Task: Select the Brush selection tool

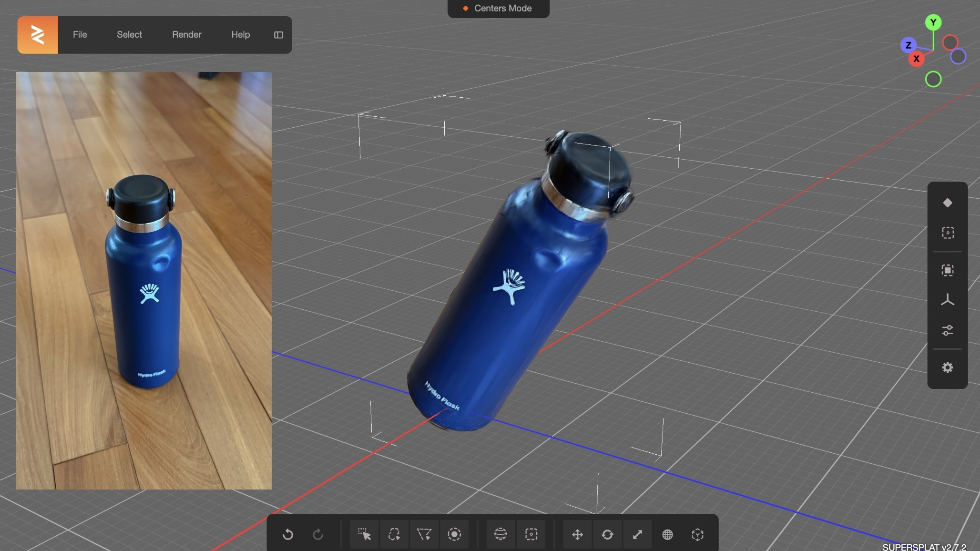Action: [x=454, y=534]
